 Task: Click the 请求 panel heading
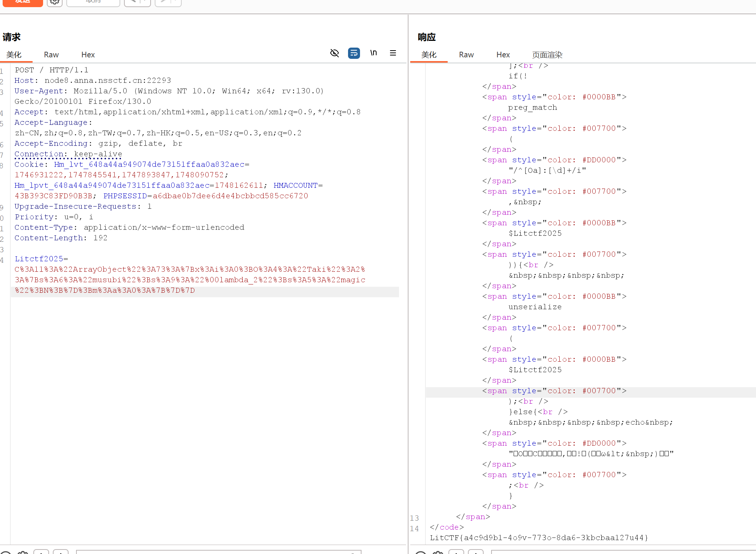tap(12, 37)
